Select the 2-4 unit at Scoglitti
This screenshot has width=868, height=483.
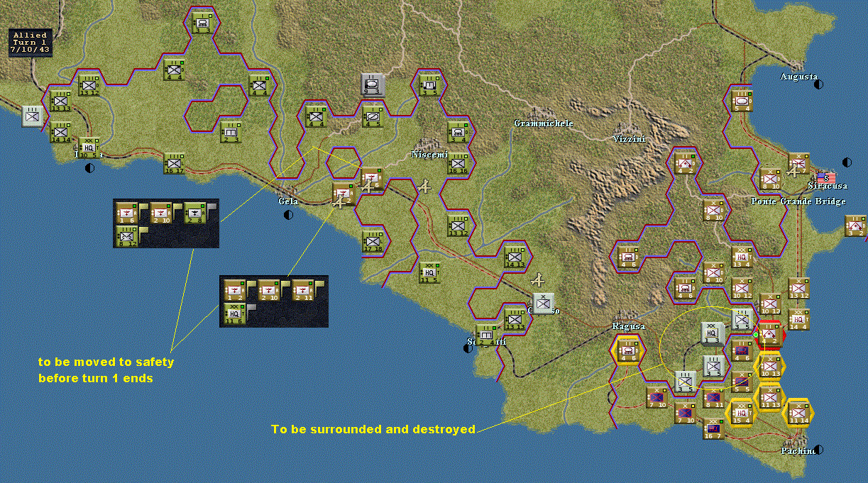coord(486,335)
